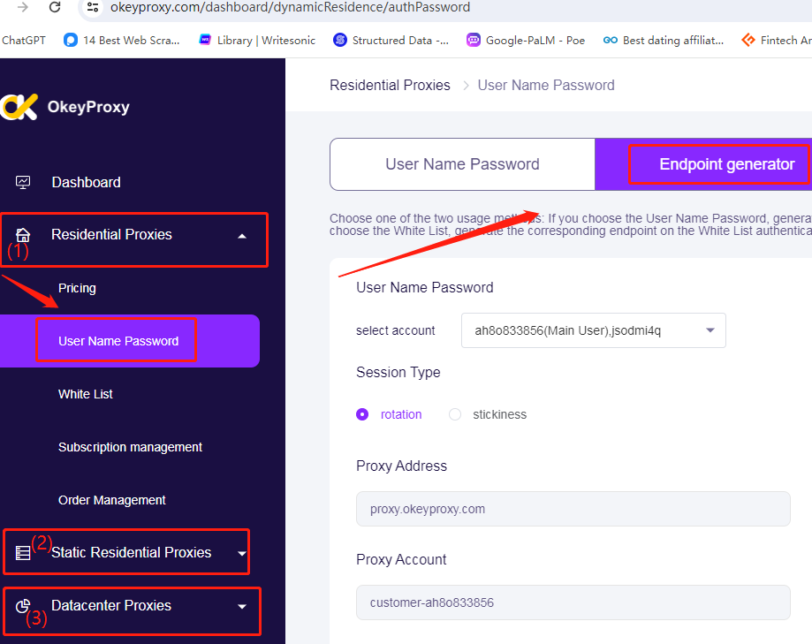The height and width of the screenshot is (644, 812).
Task: Click the site info icon in address bar
Action: coord(94,8)
